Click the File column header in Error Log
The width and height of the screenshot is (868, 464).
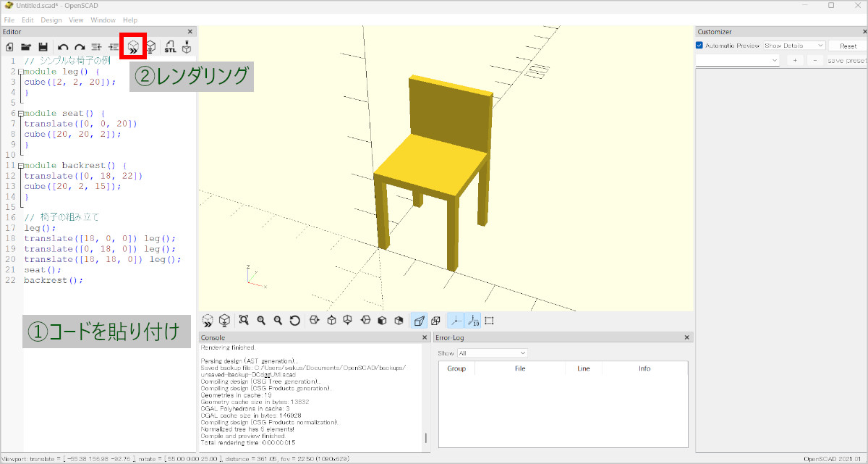click(x=520, y=368)
